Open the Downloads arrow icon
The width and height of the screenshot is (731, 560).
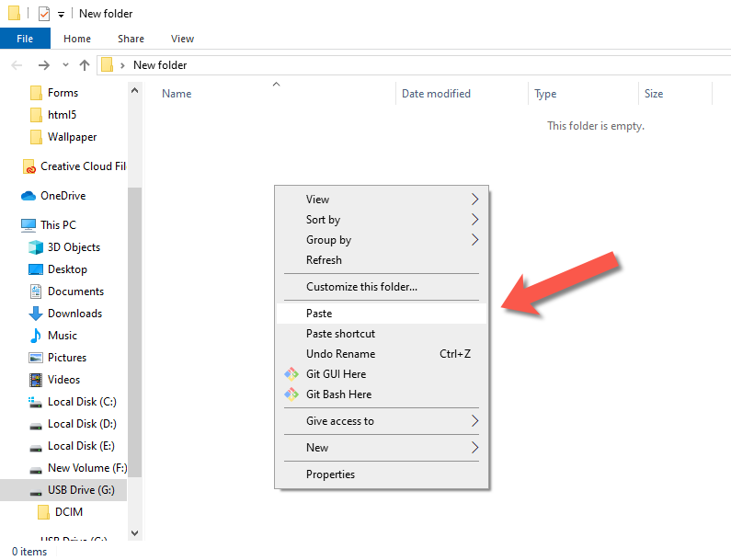(36, 314)
